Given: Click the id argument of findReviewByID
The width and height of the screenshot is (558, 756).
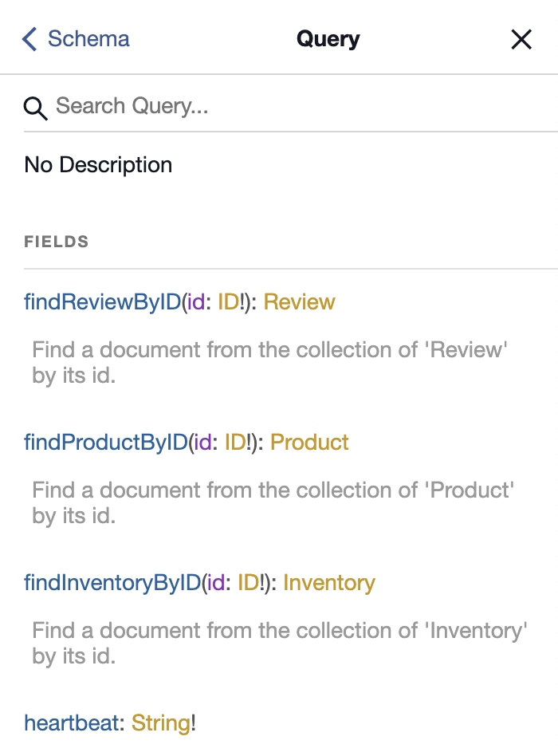Looking at the screenshot, I should [x=196, y=302].
